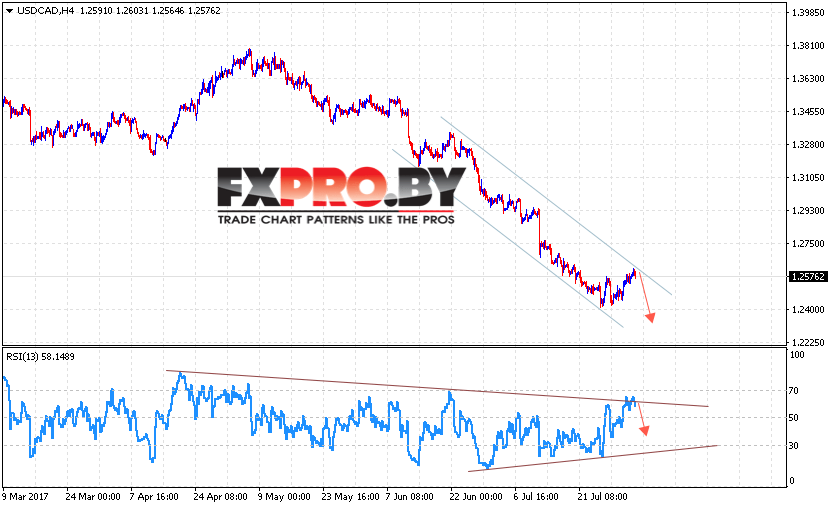The width and height of the screenshot is (829, 508).
Task: Click the 1.38100 price axis label
Action: [808, 46]
